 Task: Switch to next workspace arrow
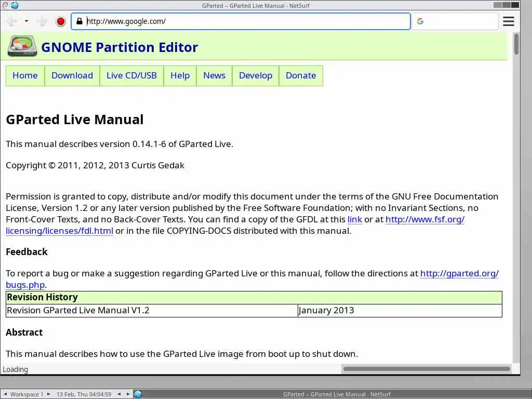(x=48, y=394)
